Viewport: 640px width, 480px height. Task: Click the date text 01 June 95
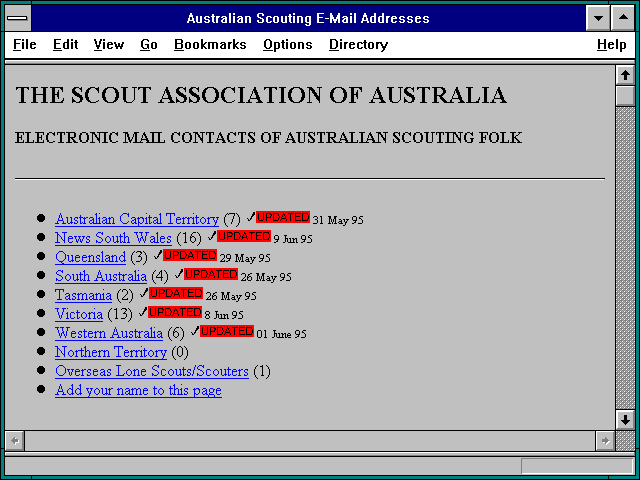coord(281,334)
